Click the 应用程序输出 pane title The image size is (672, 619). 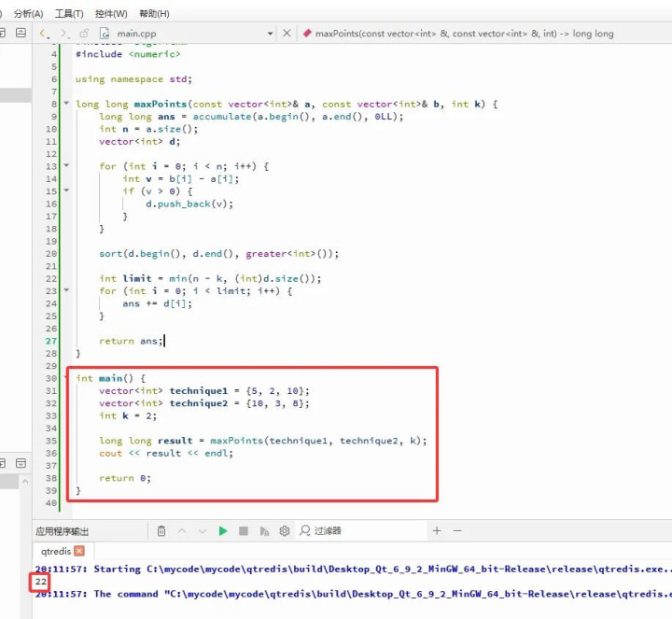[63, 531]
